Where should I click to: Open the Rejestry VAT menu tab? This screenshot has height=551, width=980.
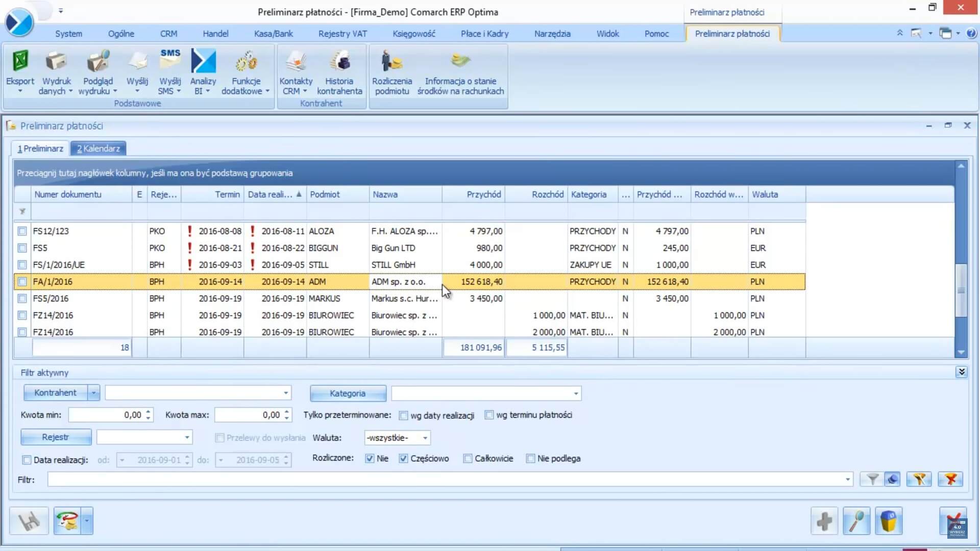tap(342, 34)
